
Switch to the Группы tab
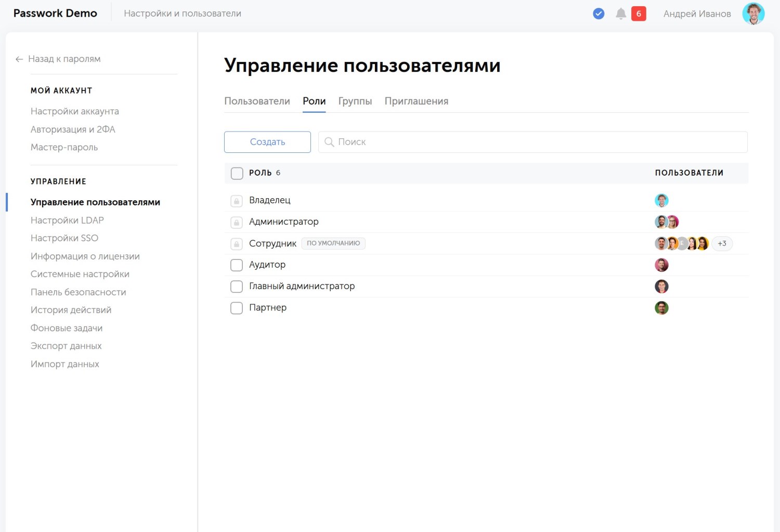click(x=355, y=101)
